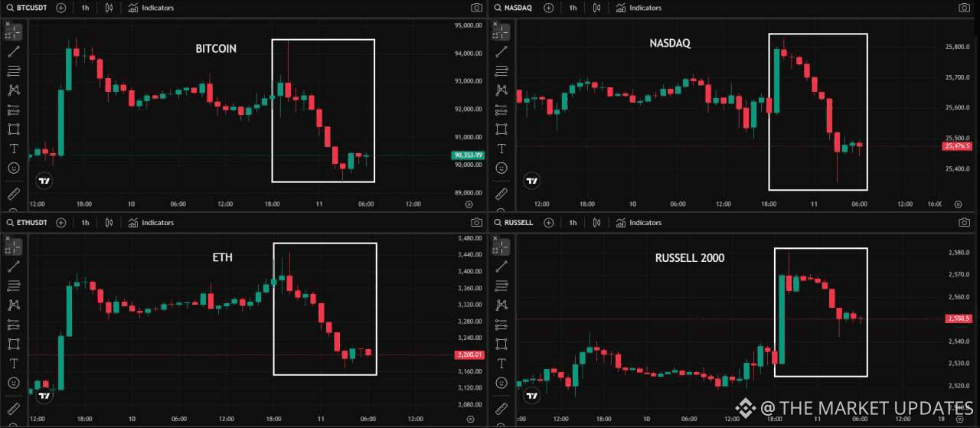980x428 pixels.
Task: Open symbol search for ETHUSDT
Action: pyautogui.click(x=28, y=223)
